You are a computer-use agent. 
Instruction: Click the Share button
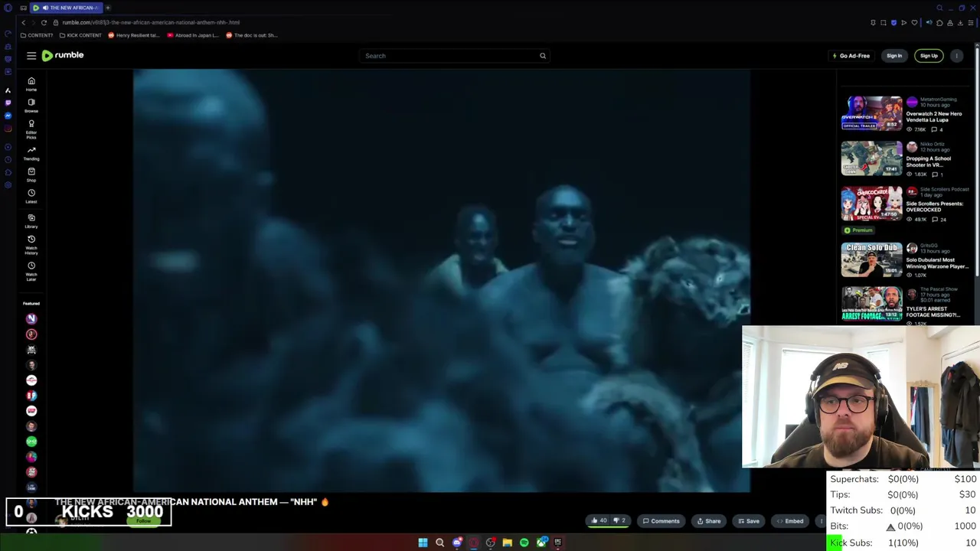708,521
